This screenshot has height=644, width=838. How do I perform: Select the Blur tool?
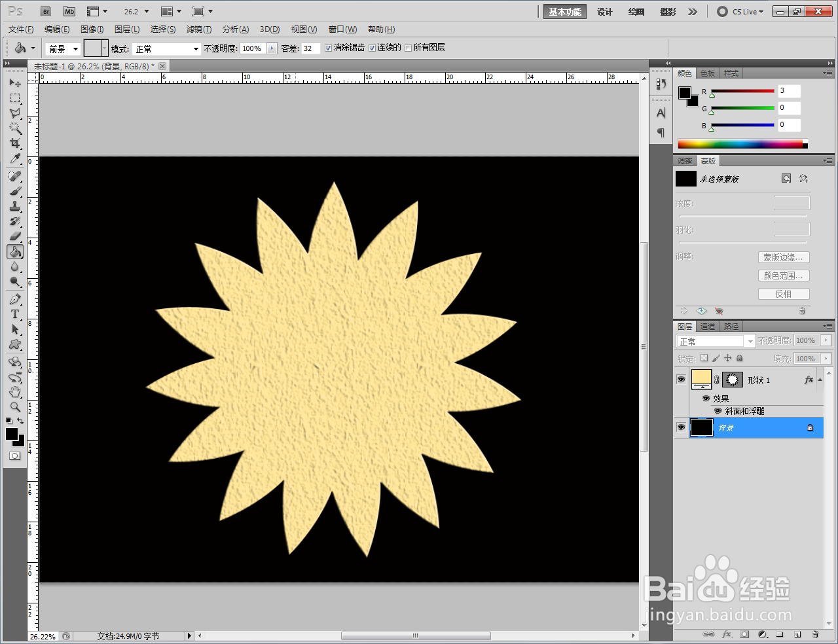pyautogui.click(x=15, y=267)
